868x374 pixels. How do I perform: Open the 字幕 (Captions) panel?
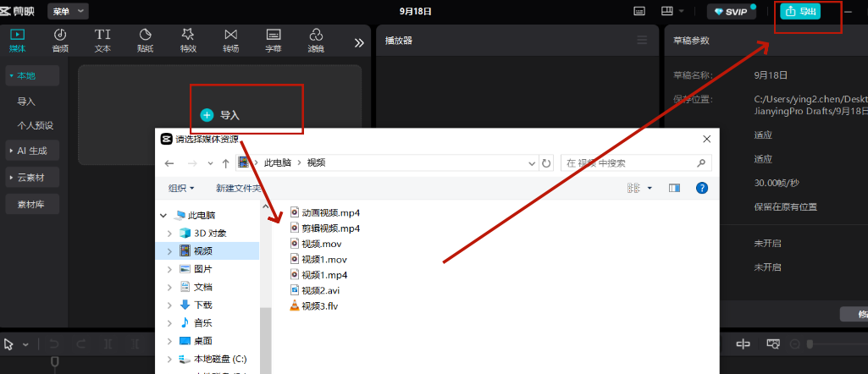(273, 39)
